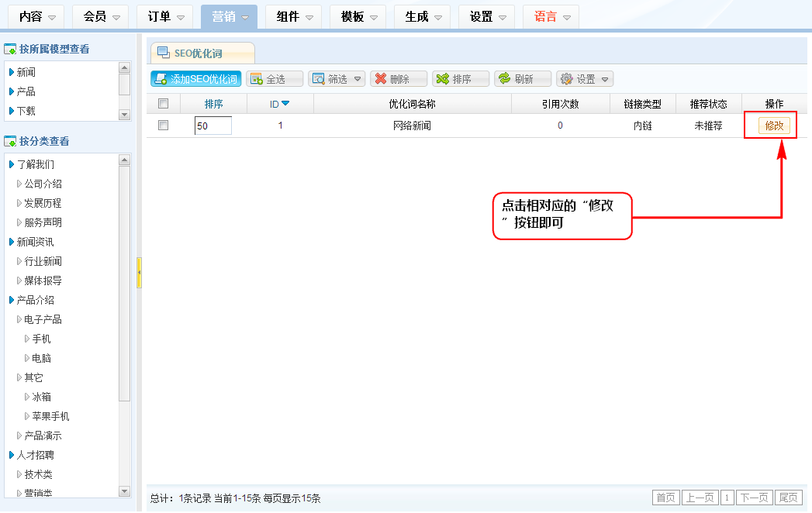Click the 修改 button for 网络新闻
The width and height of the screenshot is (812, 513).
pos(774,126)
